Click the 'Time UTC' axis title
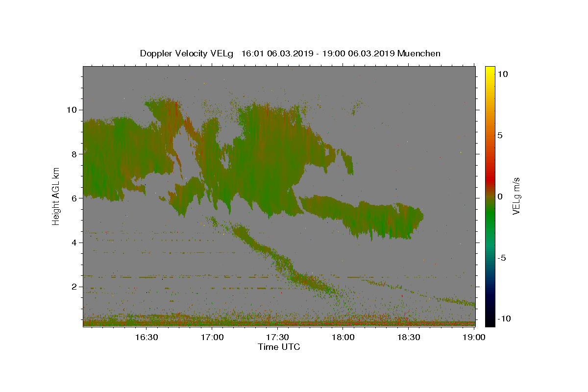Viewport: 588px width, 392px height. (x=279, y=347)
